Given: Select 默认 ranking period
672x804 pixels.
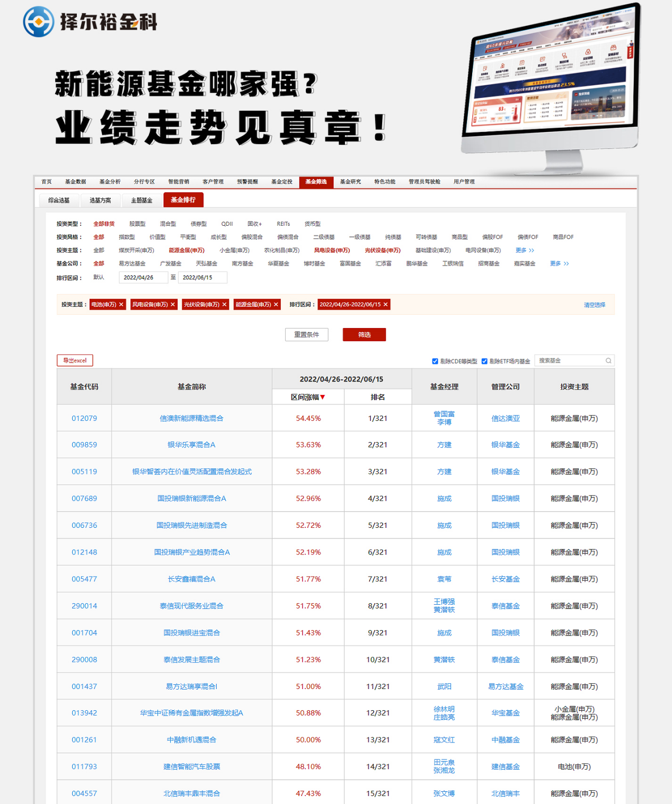Looking at the screenshot, I should (x=99, y=277).
